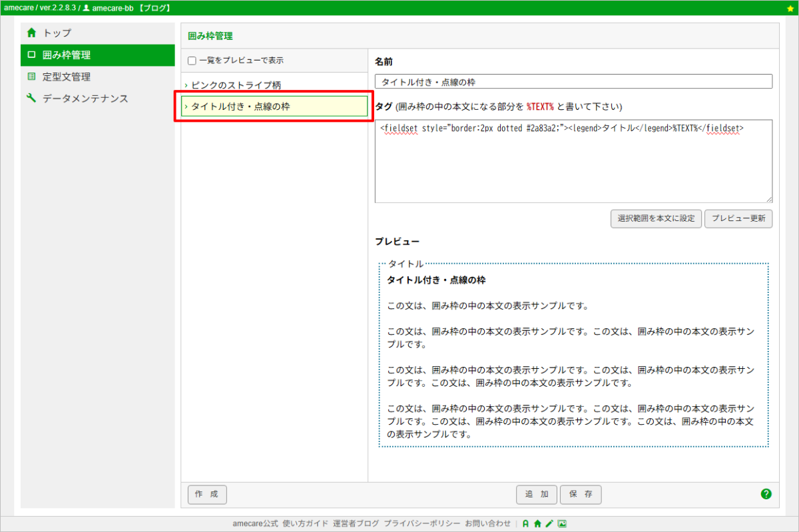Open the green help question mark icon

point(766,494)
